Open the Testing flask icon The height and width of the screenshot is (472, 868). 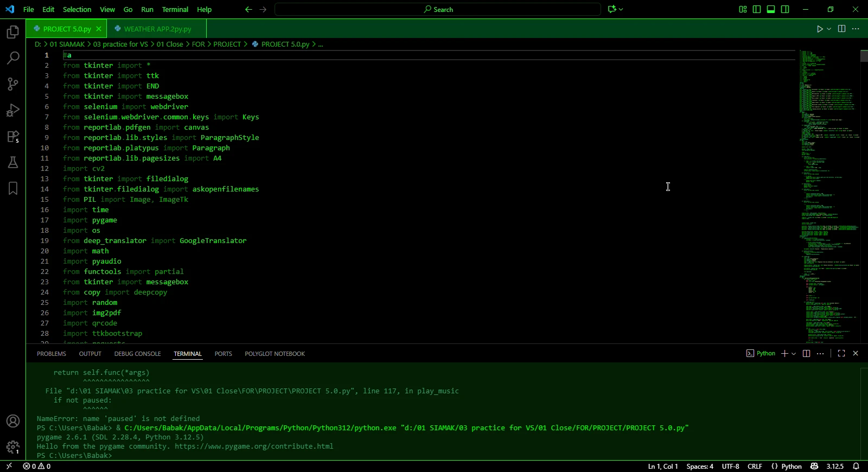point(13,162)
